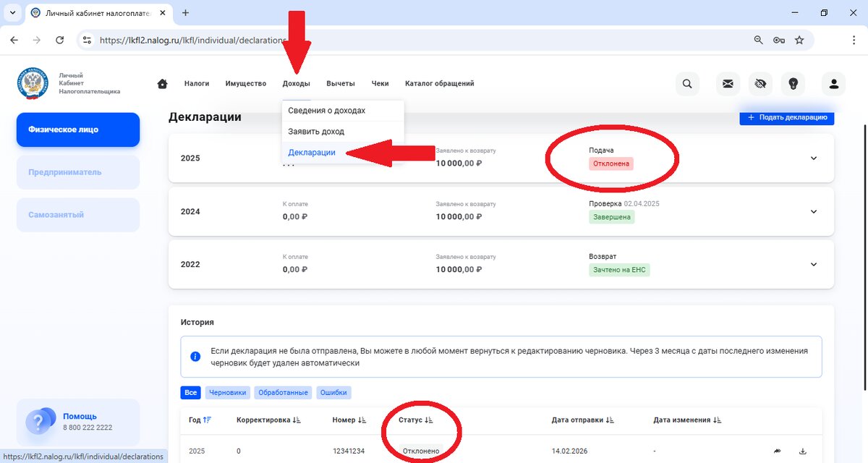Click the Help question mark icon
Image resolution: width=868 pixels, height=463 pixels.
click(41, 422)
